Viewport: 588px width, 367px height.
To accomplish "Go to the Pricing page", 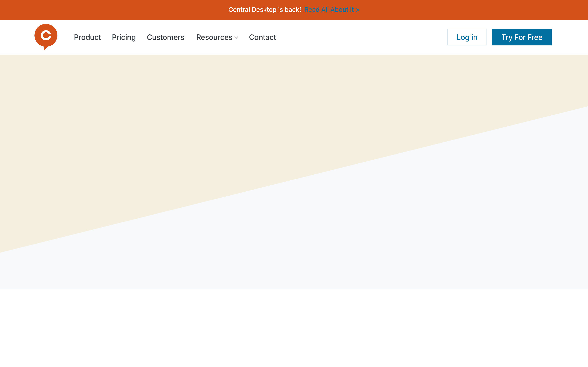I will (x=124, y=37).
